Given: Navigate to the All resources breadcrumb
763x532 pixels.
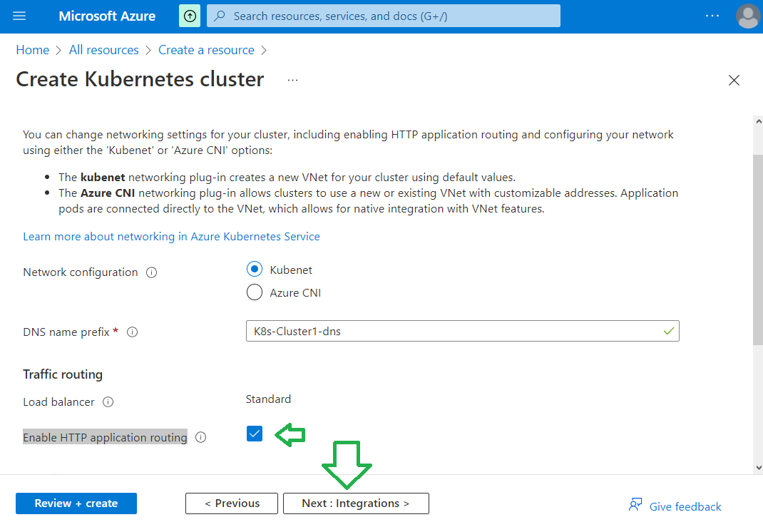Looking at the screenshot, I should (103, 50).
